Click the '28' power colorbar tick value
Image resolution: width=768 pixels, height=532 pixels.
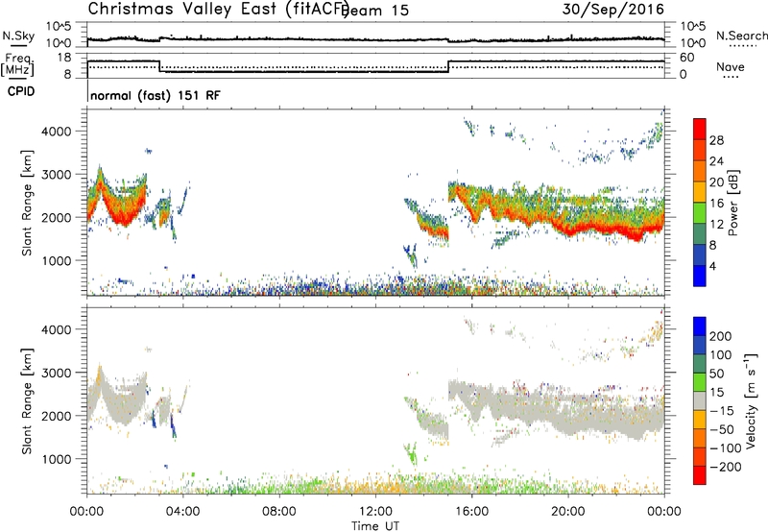pos(716,140)
